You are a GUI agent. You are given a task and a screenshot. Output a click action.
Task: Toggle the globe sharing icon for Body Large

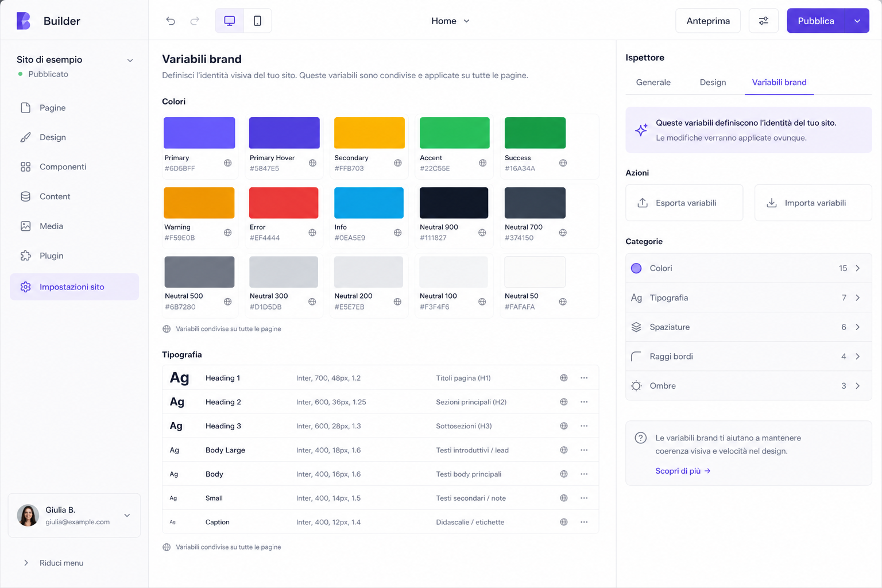tap(564, 450)
